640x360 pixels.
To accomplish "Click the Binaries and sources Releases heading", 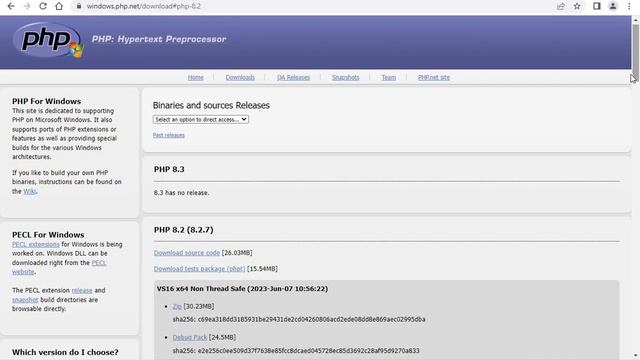I will (211, 105).
